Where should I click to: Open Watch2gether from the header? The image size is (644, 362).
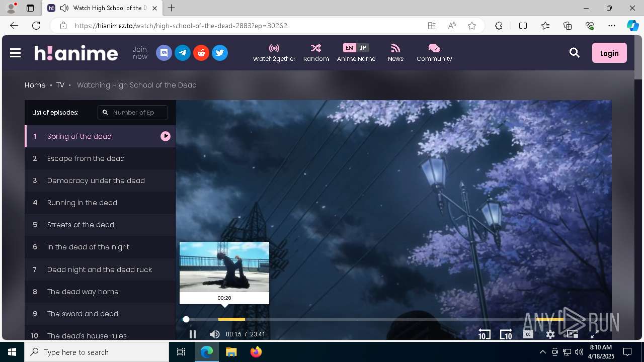coord(274,53)
